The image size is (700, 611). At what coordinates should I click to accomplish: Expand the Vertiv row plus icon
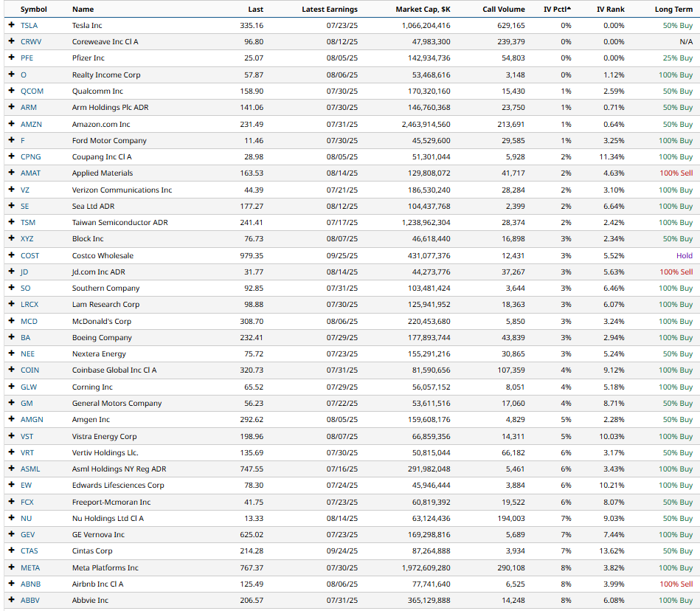coord(12,452)
